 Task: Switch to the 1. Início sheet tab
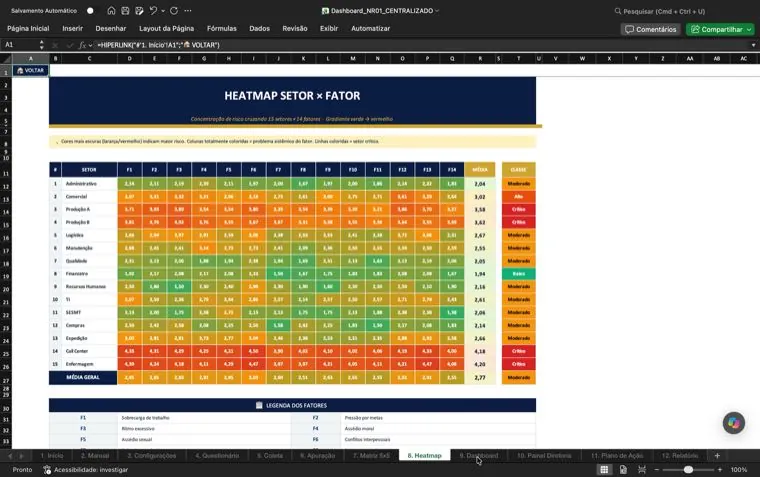(x=52, y=456)
